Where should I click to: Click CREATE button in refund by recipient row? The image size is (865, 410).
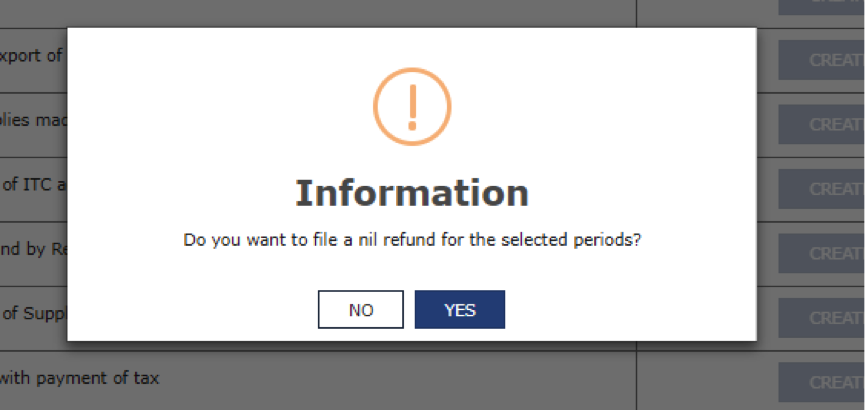[x=821, y=253]
